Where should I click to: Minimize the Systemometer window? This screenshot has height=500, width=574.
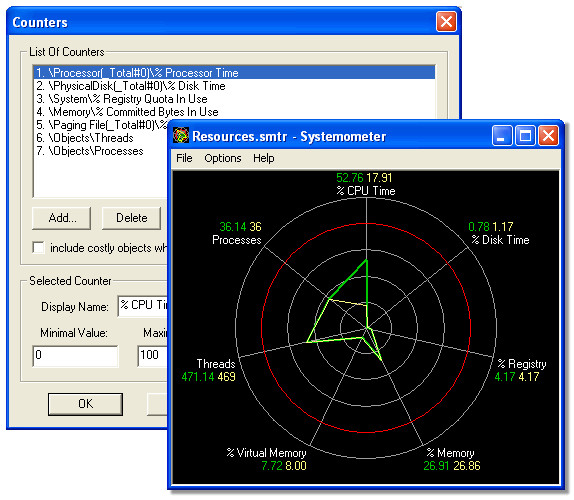tap(502, 136)
